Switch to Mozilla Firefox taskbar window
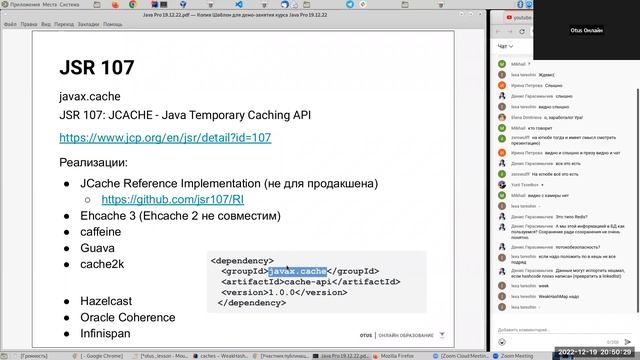 tap(393, 356)
